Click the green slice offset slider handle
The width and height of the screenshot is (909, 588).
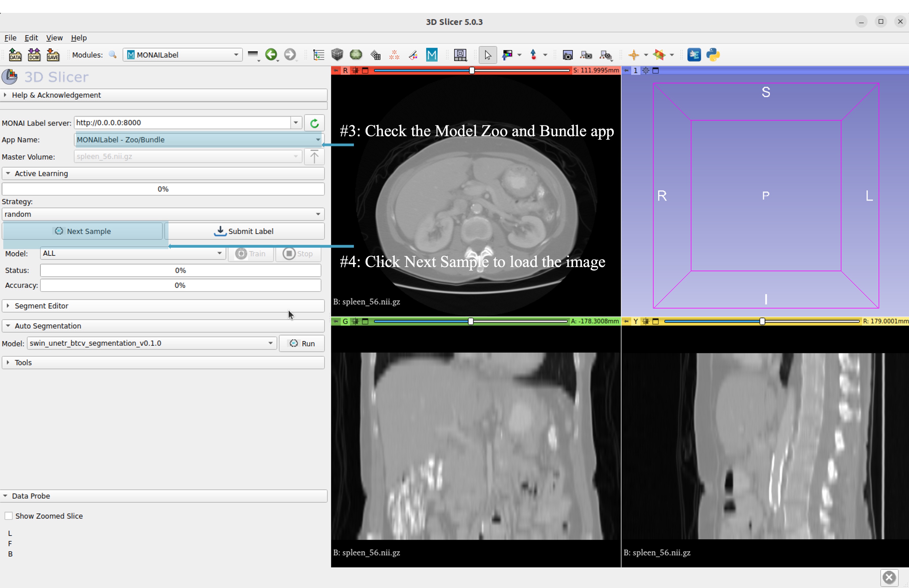[x=471, y=321]
